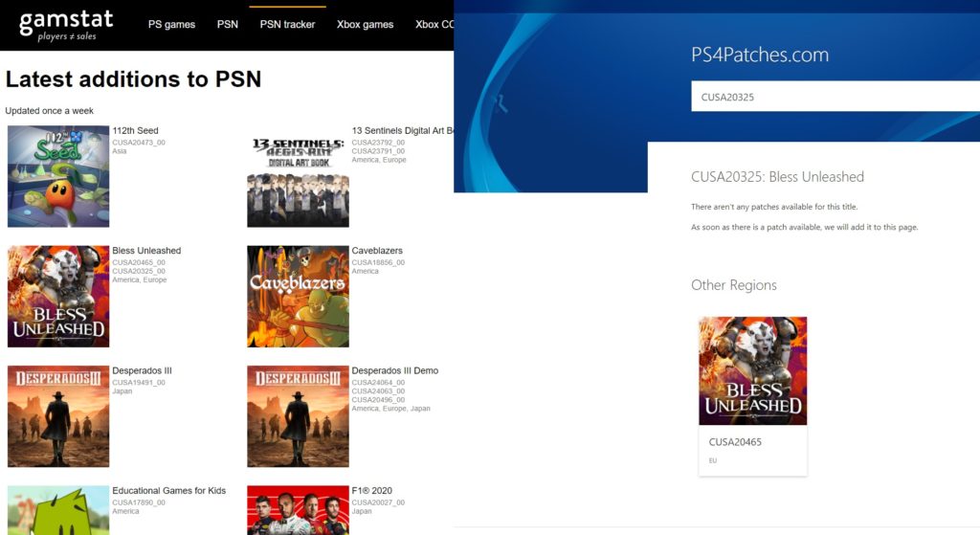Open the F1® 2020 title link
Screen dimensions: 980x535
pyautogui.click(x=372, y=491)
